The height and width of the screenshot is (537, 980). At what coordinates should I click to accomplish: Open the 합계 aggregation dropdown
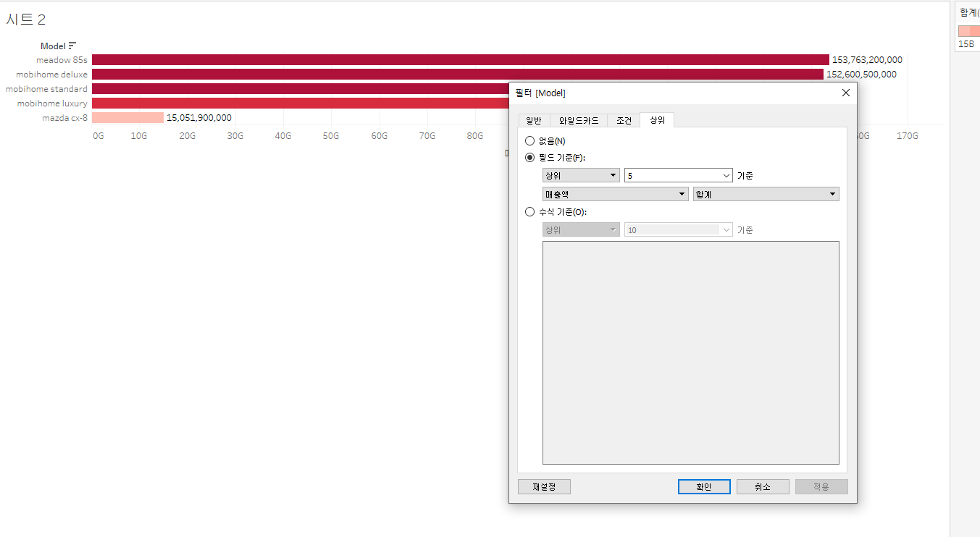coord(766,194)
